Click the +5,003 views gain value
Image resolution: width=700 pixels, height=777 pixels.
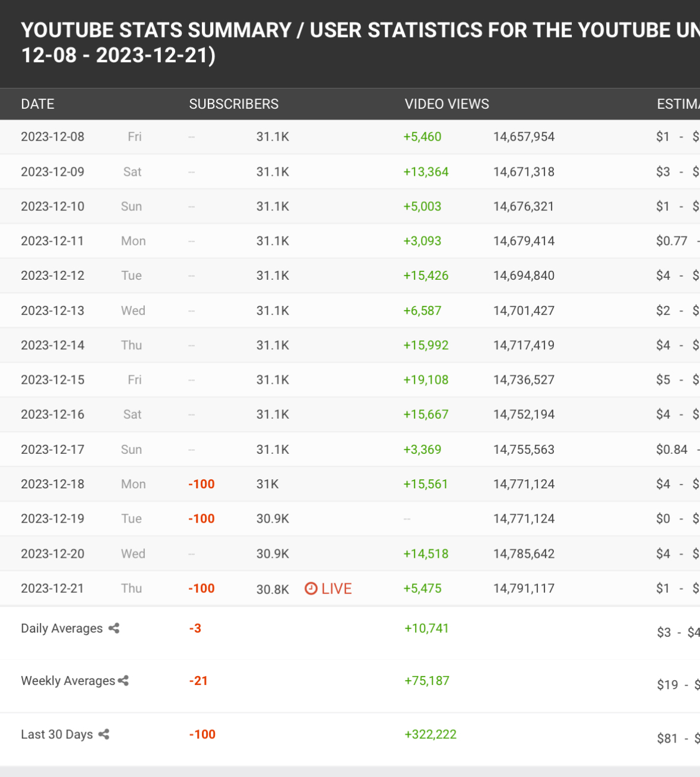click(x=422, y=206)
